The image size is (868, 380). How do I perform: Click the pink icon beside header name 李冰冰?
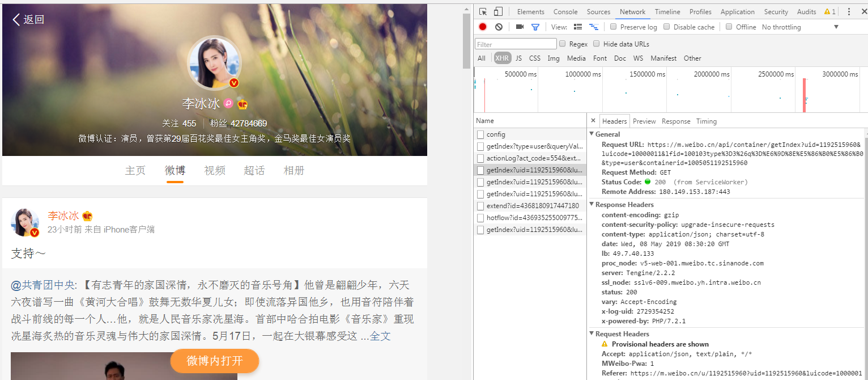pos(228,104)
